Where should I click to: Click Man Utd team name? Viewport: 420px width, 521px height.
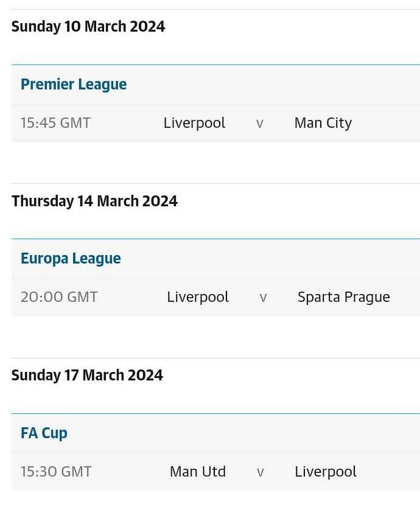[197, 472]
